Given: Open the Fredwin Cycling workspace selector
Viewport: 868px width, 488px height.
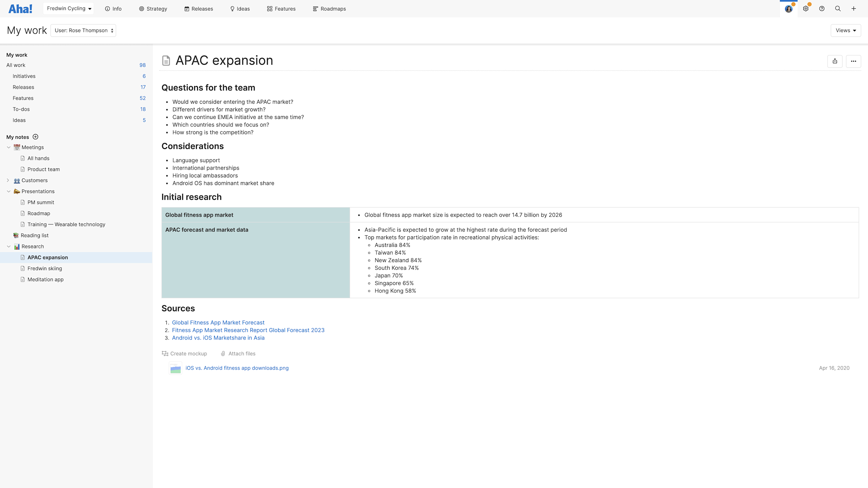Looking at the screenshot, I should click(x=68, y=8).
